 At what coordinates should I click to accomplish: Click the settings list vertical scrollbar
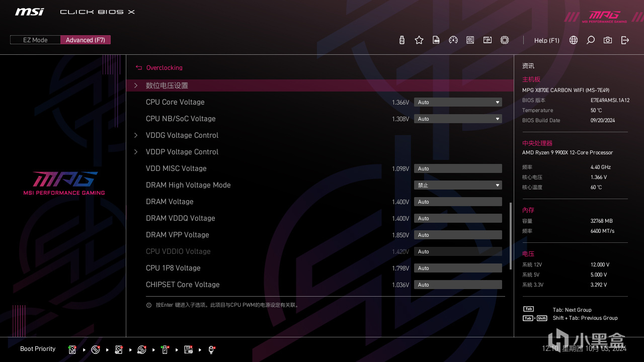click(511, 235)
